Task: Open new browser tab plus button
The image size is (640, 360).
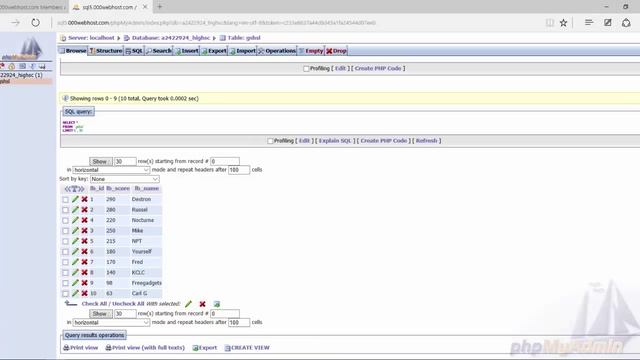Action: click(160, 7)
